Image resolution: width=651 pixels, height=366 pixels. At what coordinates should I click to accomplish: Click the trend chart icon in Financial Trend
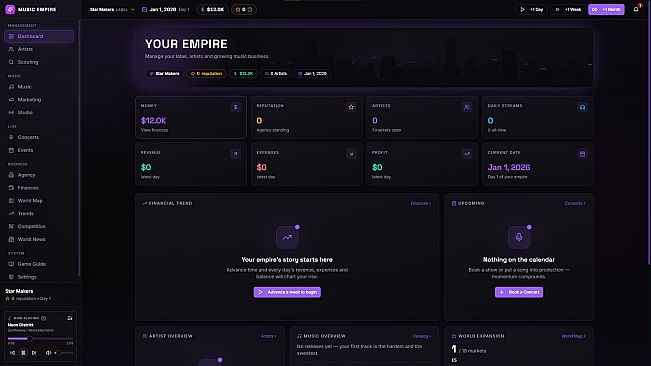tap(287, 237)
